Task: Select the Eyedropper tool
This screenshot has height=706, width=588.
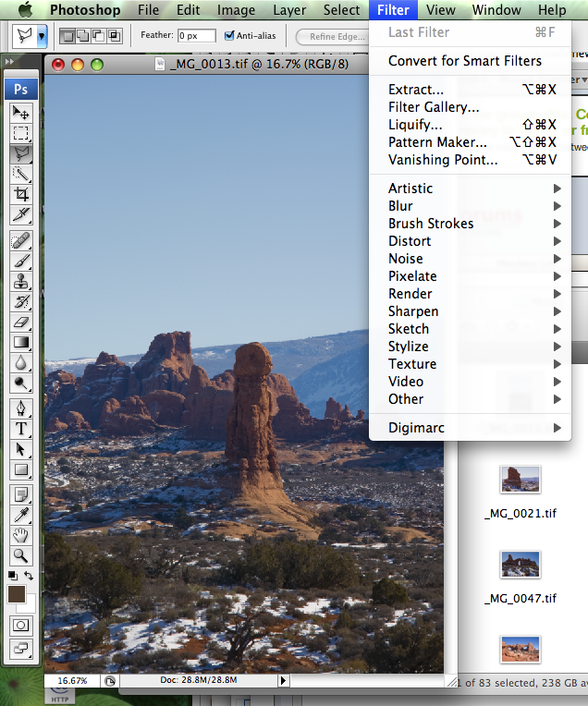Action: point(20,515)
